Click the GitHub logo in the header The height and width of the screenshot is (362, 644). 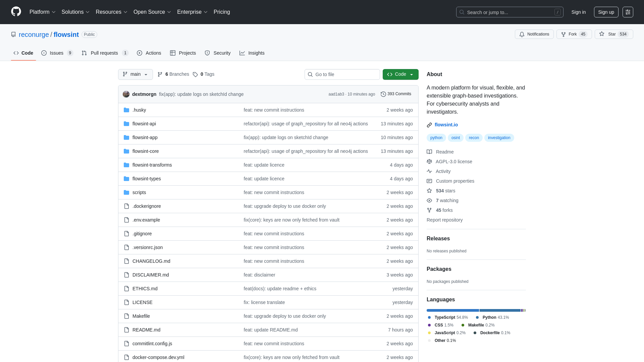pyautogui.click(x=15, y=12)
